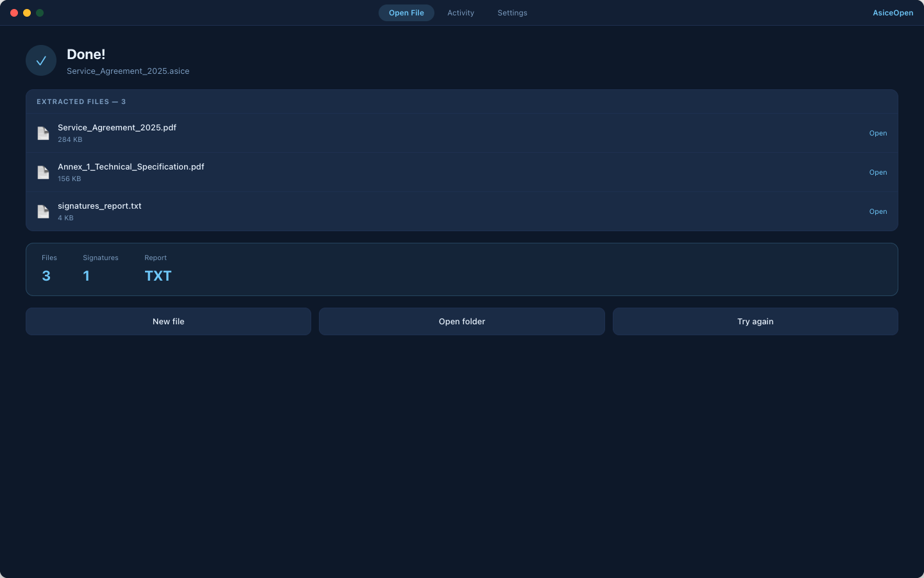Open signatures_report.txt with its Open link
The image size is (924, 578).
click(878, 211)
